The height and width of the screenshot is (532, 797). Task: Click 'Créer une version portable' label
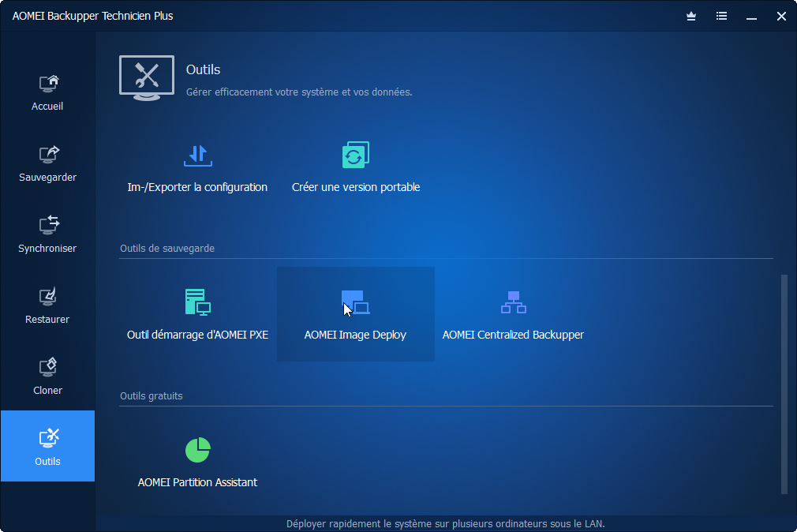[356, 187]
